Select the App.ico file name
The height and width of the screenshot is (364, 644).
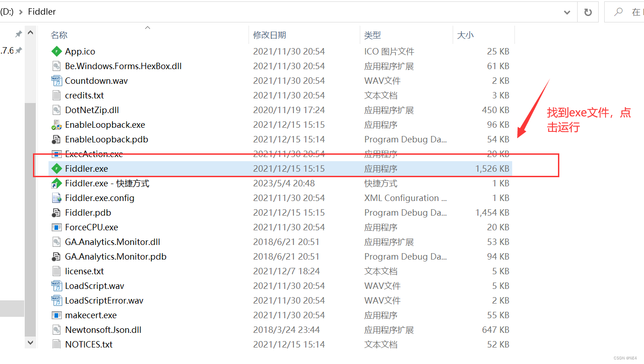click(80, 51)
